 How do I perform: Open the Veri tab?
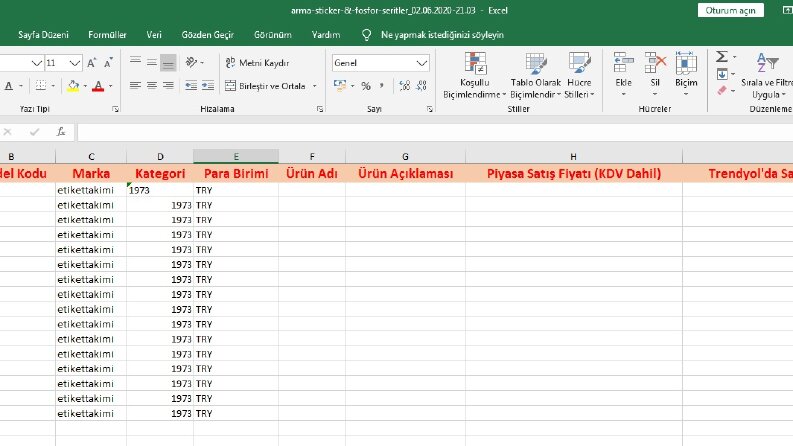(x=154, y=35)
